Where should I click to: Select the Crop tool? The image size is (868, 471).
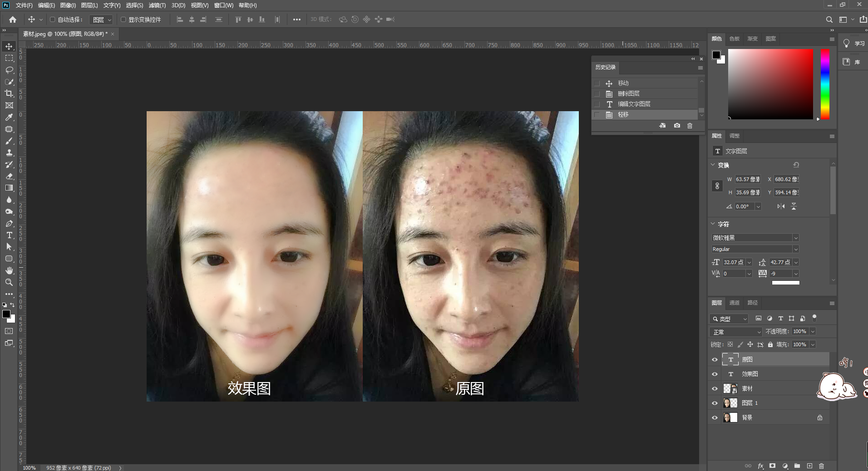pyautogui.click(x=9, y=93)
